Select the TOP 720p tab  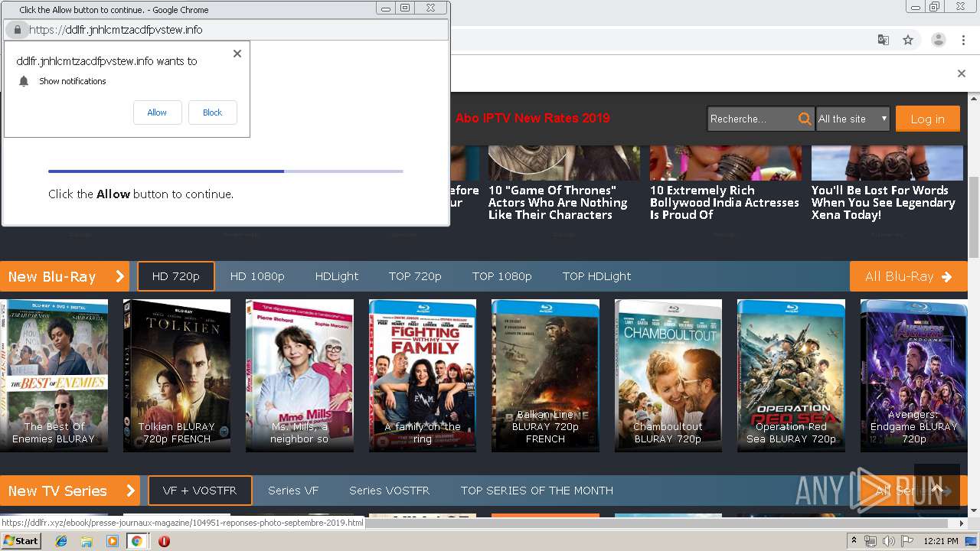pos(415,276)
